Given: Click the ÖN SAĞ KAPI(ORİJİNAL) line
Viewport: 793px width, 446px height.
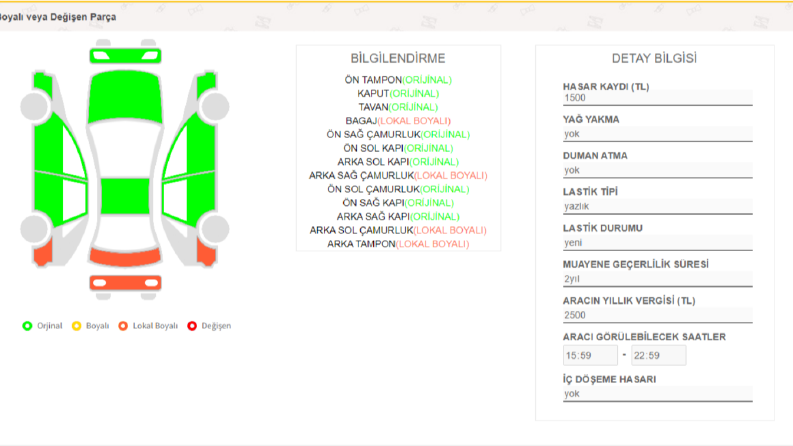Looking at the screenshot, I should [398, 203].
